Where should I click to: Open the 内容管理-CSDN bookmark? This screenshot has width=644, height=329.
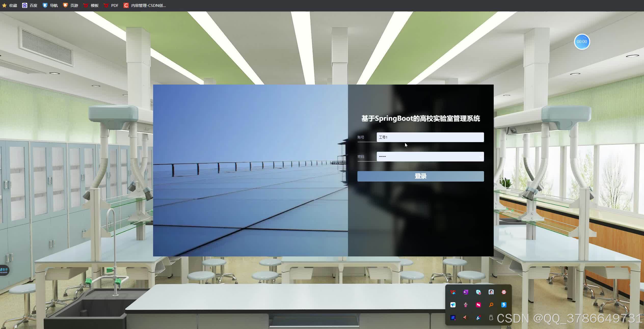tap(145, 5)
